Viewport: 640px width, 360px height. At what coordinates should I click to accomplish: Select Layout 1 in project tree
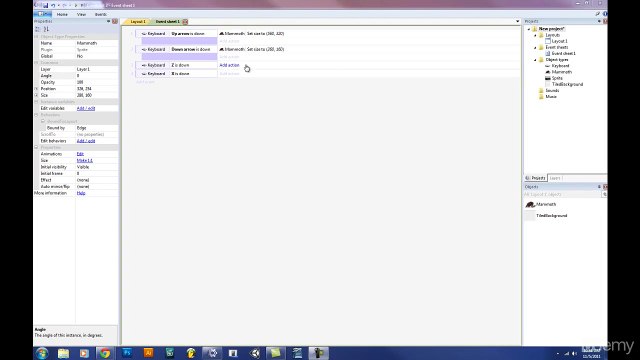[x=559, y=41]
